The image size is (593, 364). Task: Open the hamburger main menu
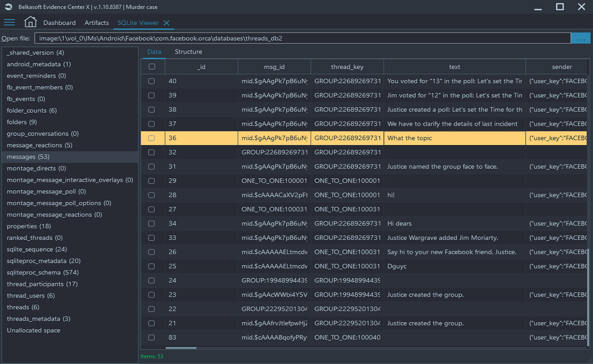pyautogui.click(x=9, y=22)
